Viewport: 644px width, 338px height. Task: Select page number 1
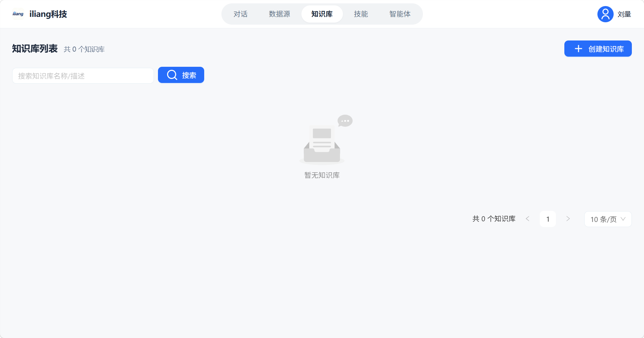tap(548, 219)
